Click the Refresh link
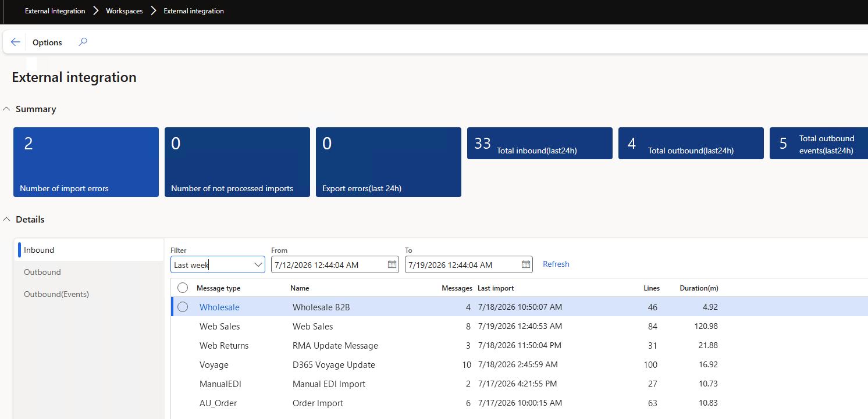The image size is (868, 419). pyautogui.click(x=556, y=264)
